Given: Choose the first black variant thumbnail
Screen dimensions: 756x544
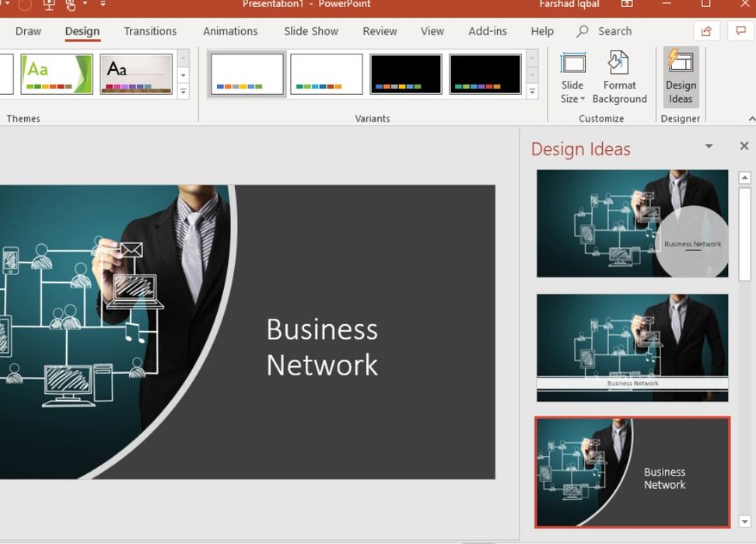Looking at the screenshot, I should [x=406, y=74].
